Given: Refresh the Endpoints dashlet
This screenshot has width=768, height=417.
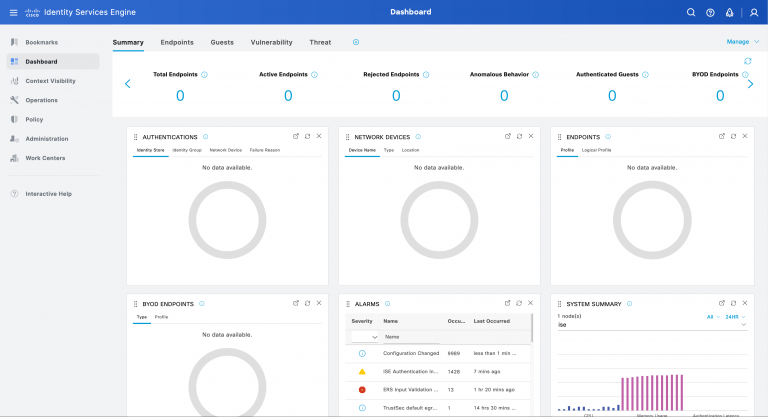Looking at the screenshot, I should pyautogui.click(x=733, y=136).
